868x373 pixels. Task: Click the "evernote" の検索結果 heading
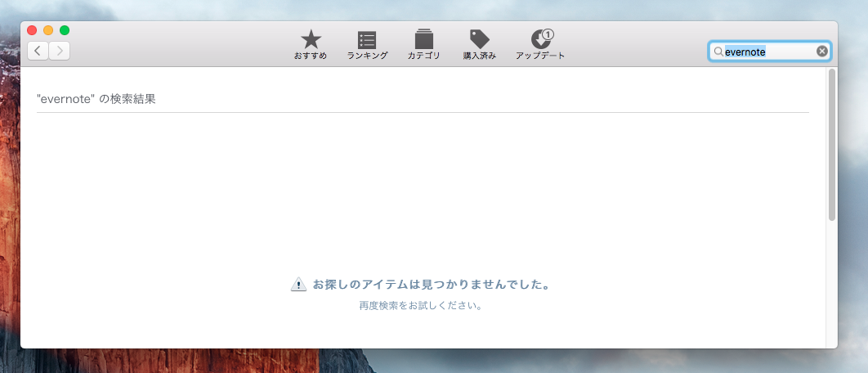click(x=96, y=100)
